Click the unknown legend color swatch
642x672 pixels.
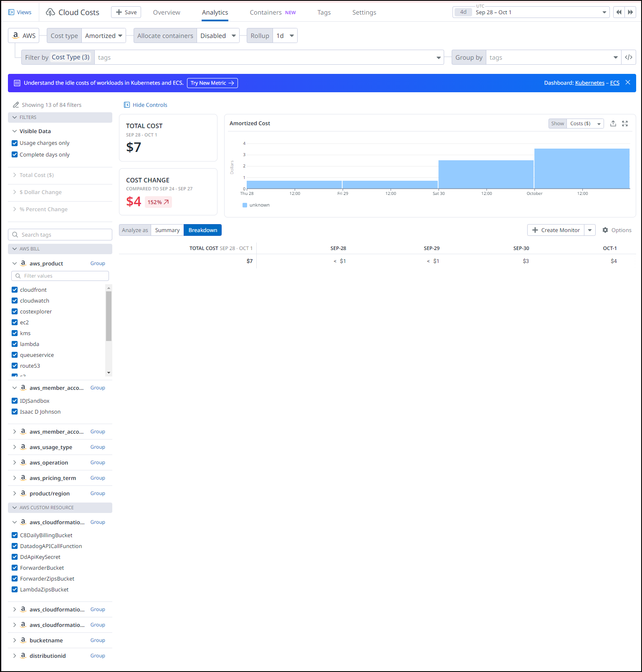coord(245,205)
